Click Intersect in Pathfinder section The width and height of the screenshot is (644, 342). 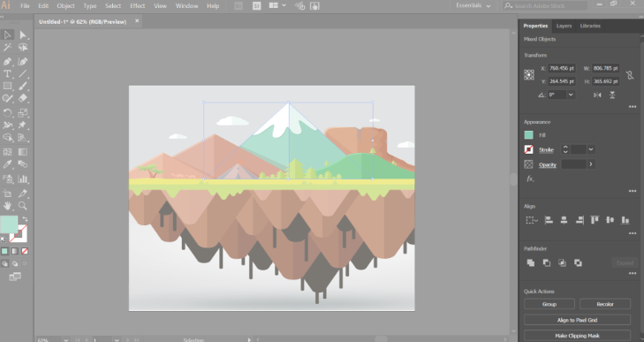tap(562, 262)
